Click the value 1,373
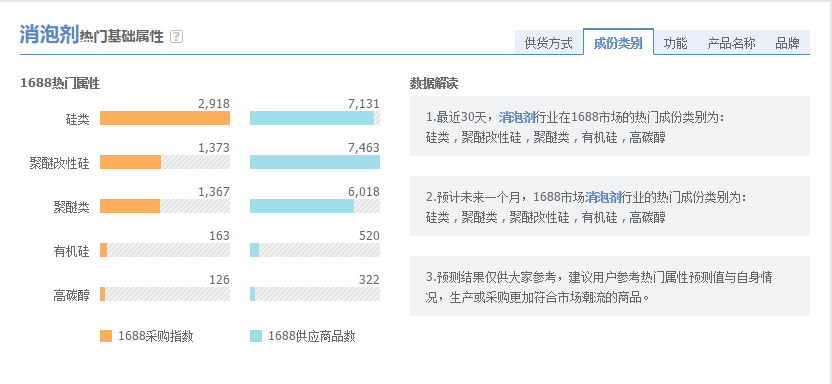 coord(214,148)
